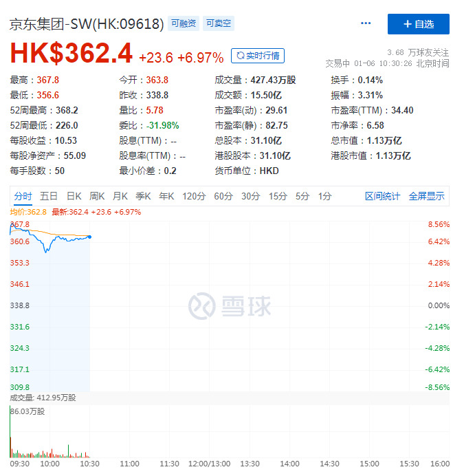Click the 可卖空 tag
464x476 pixels.
218,23
